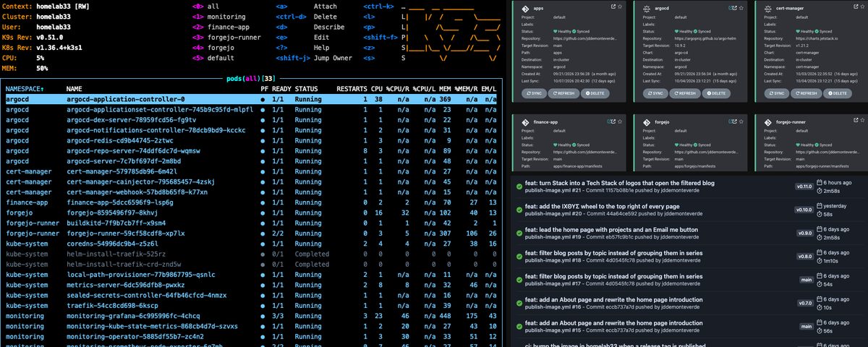
Task: Click the v0.10.0 tag badge
Action: click(x=804, y=210)
